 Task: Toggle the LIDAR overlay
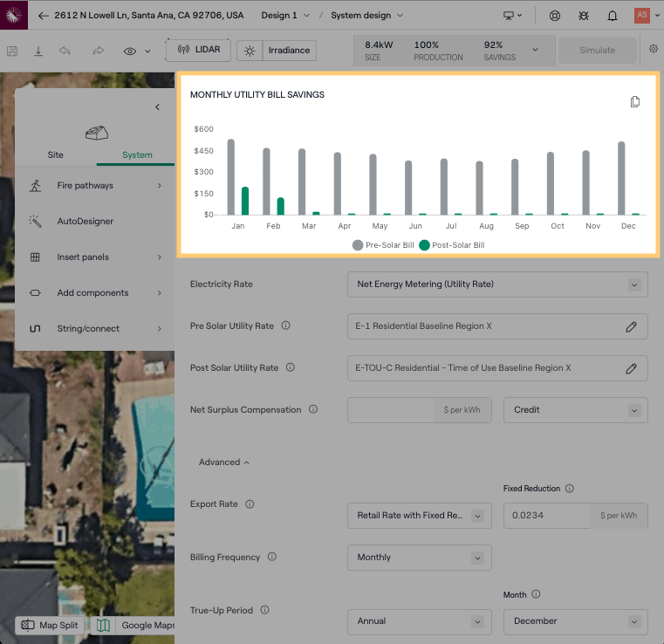198,50
